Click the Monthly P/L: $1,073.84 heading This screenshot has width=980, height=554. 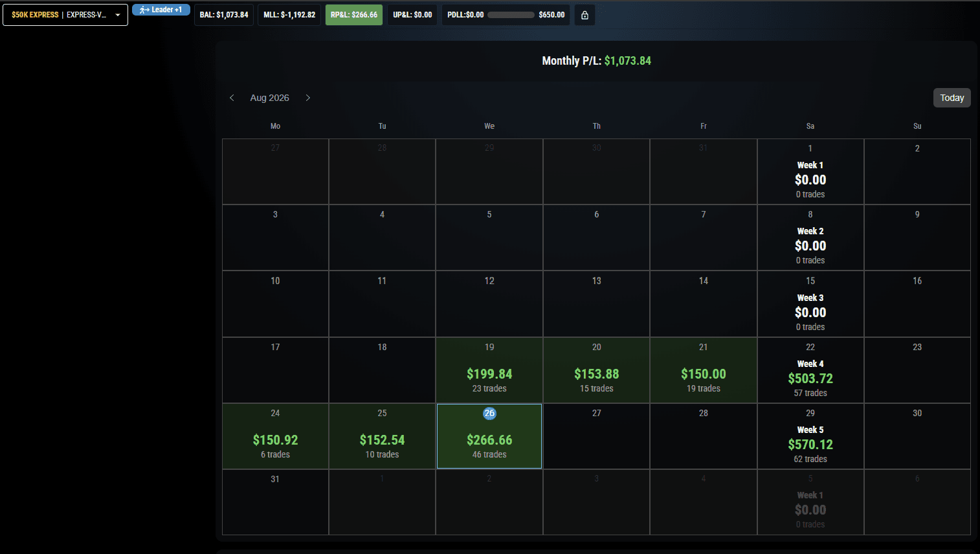click(x=596, y=61)
